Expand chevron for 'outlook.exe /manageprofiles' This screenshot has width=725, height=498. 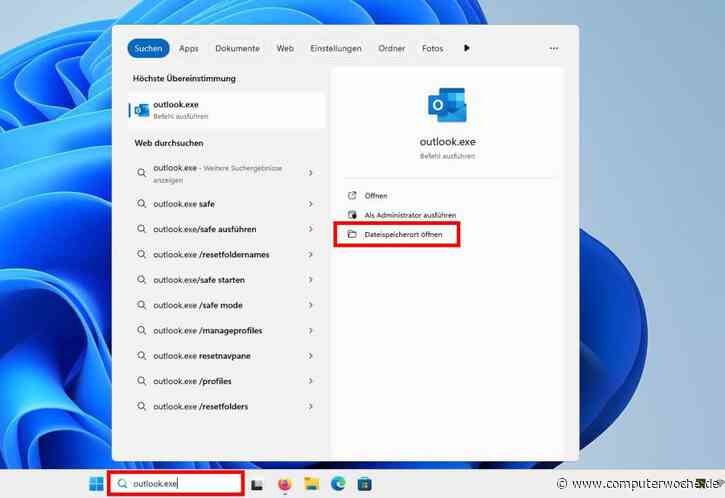pyautogui.click(x=311, y=331)
